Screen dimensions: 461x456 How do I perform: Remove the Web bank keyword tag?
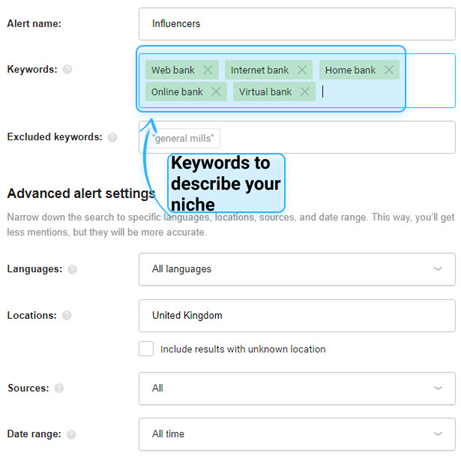pos(208,70)
